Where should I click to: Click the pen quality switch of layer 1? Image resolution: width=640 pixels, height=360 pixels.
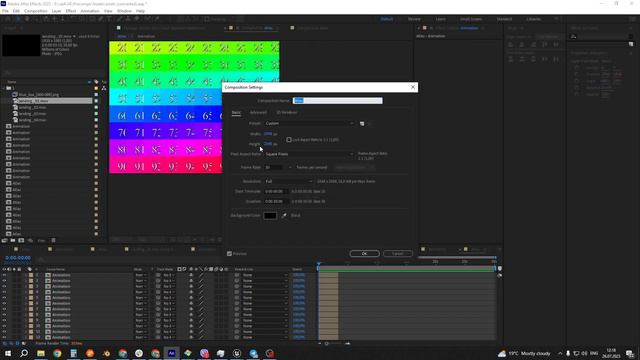click(201, 275)
